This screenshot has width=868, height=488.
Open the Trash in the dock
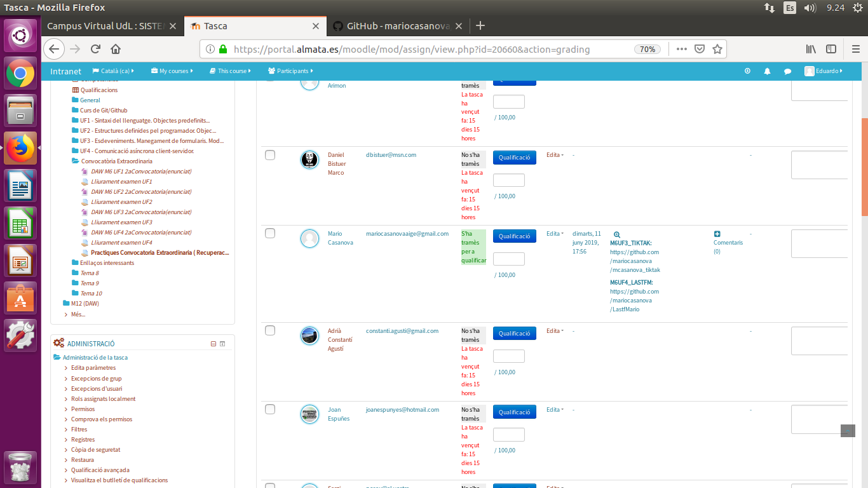[20, 467]
